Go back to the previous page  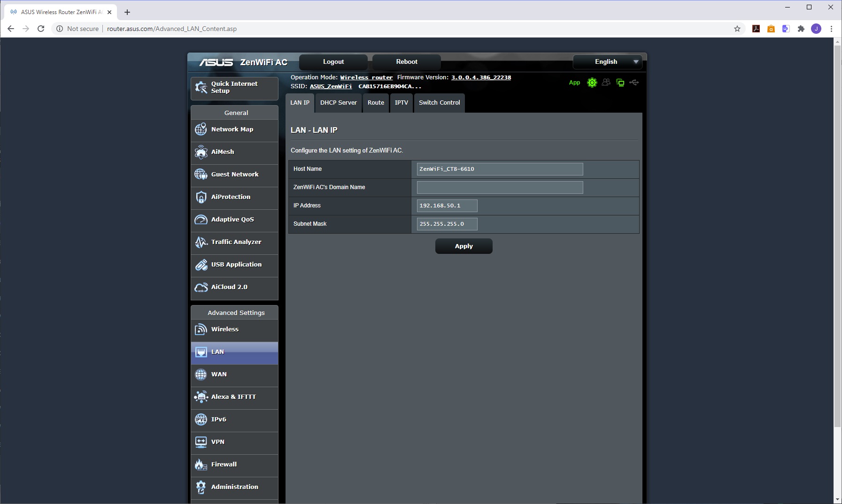click(x=11, y=29)
